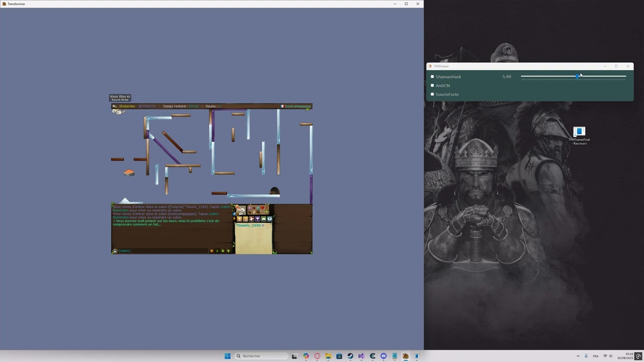Screen dimensions: 644x362
Task: Tick the AntiCN checkbox
Action: point(432,85)
